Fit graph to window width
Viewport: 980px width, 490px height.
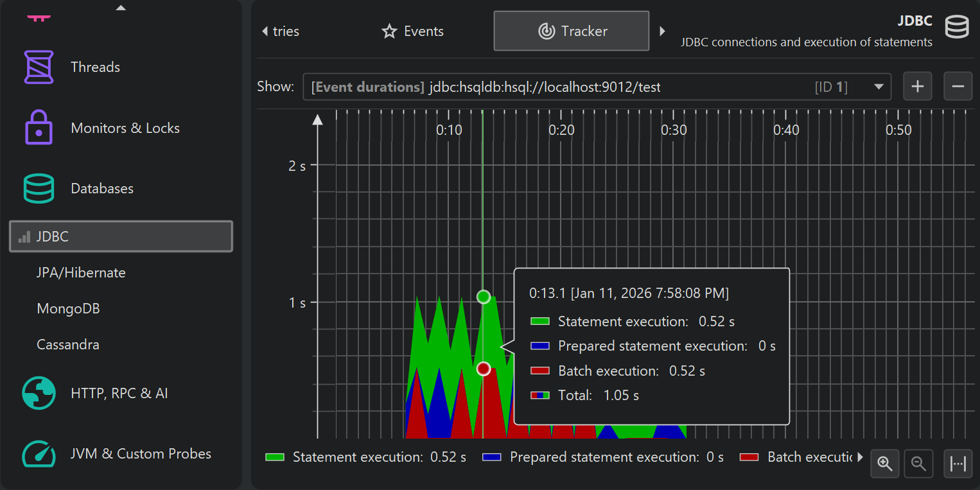click(x=958, y=463)
